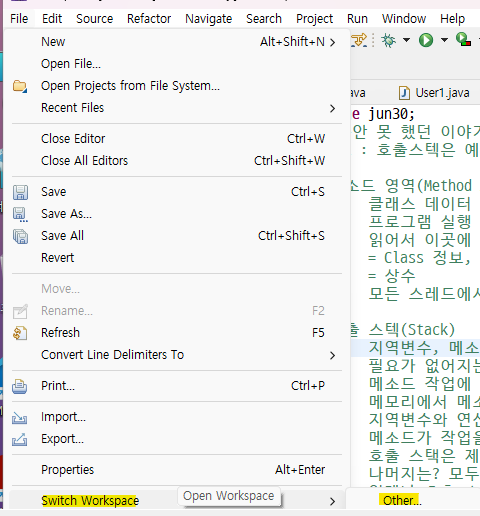Screen dimensions: 480x516
Task: Choose Other... in the workspace submenu
Action: (x=402, y=500)
